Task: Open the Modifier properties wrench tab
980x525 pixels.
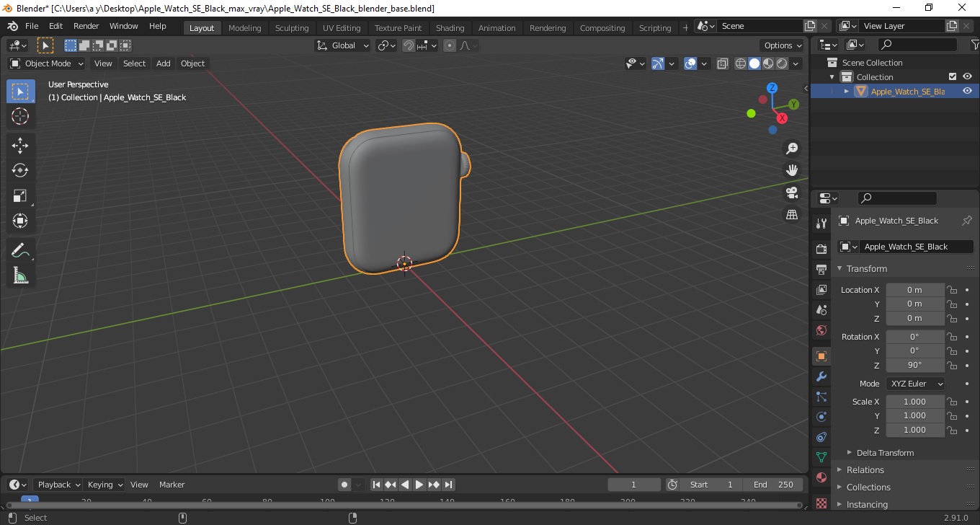Action: pyautogui.click(x=821, y=376)
